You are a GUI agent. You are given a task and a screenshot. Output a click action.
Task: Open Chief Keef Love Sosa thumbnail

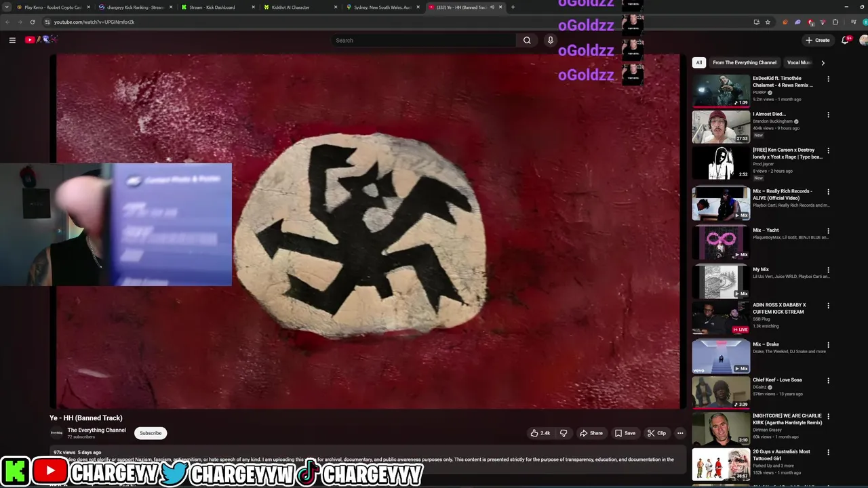[721, 392]
